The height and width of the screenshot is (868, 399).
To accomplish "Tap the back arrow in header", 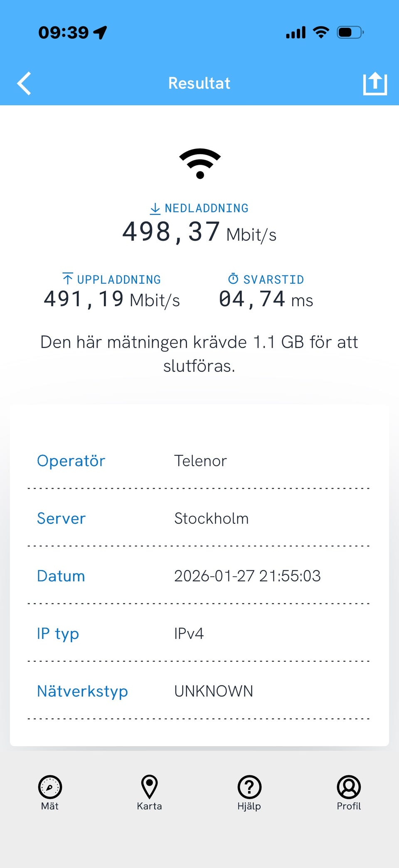I will (x=24, y=83).
